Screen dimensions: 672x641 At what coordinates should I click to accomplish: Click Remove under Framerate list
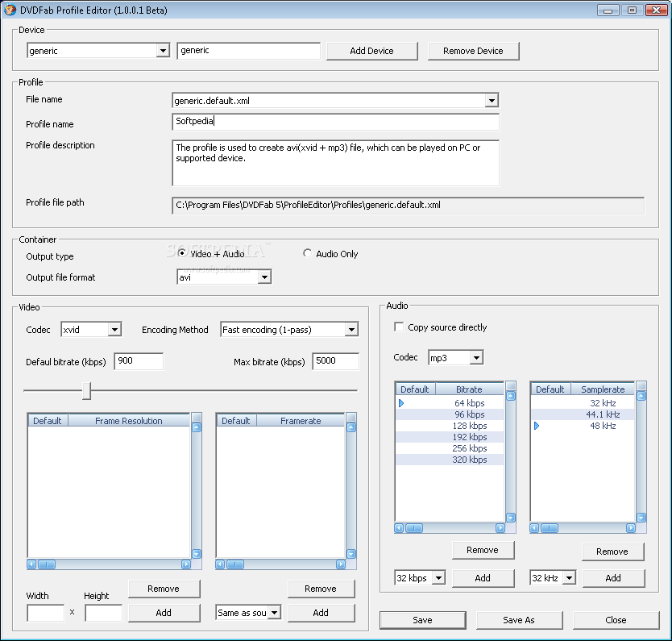pos(321,589)
